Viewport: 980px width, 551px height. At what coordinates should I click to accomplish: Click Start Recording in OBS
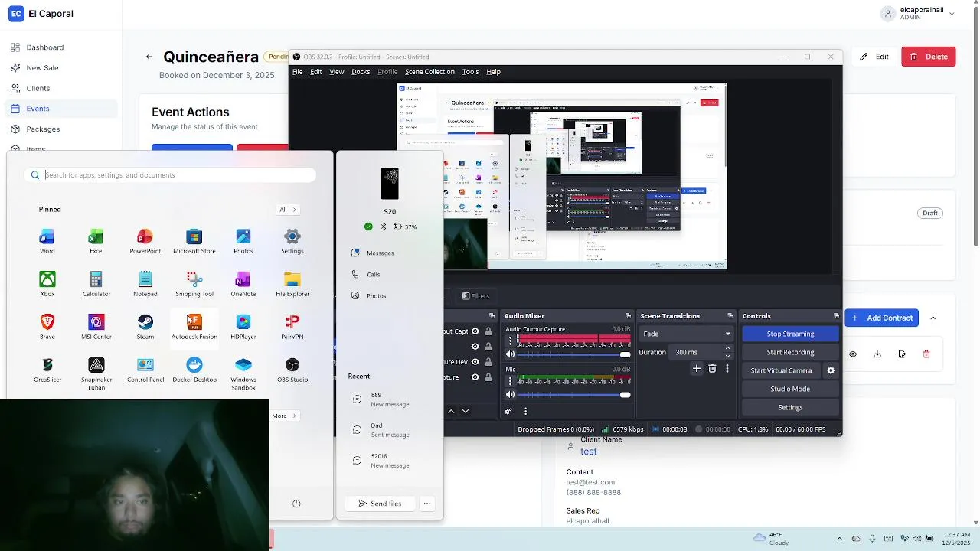click(x=790, y=352)
